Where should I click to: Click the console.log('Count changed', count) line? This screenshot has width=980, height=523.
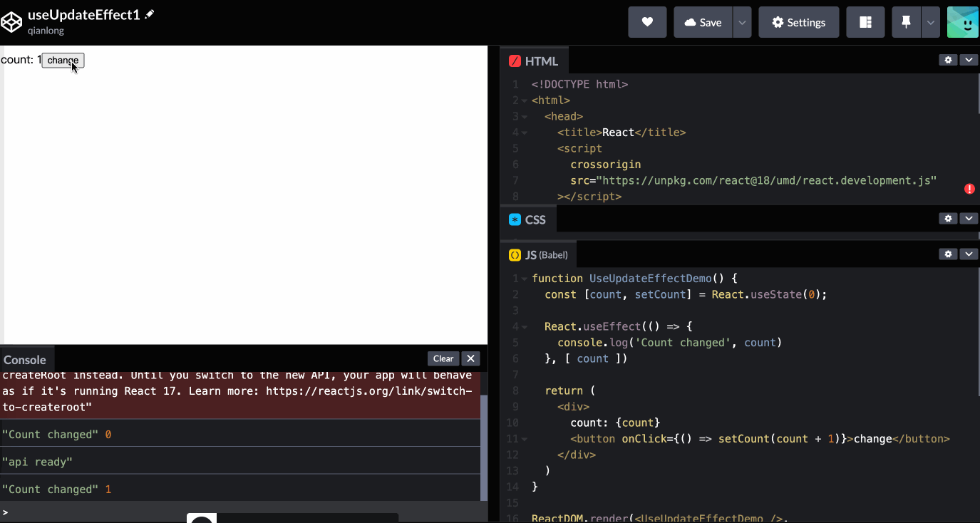coord(670,343)
